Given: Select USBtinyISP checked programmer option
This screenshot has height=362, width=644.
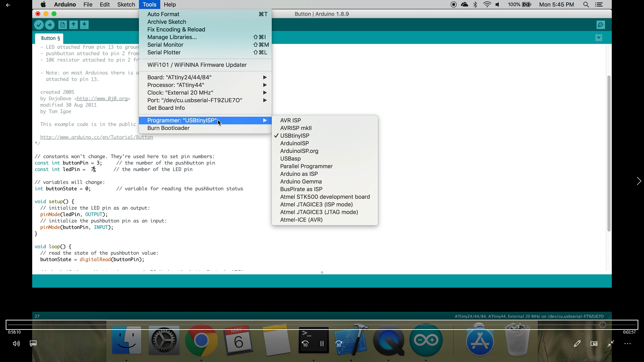Looking at the screenshot, I should click(x=294, y=136).
